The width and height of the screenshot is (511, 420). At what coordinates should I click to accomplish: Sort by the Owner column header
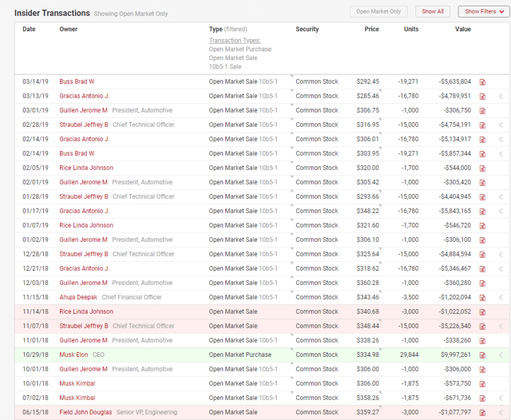pyautogui.click(x=68, y=29)
